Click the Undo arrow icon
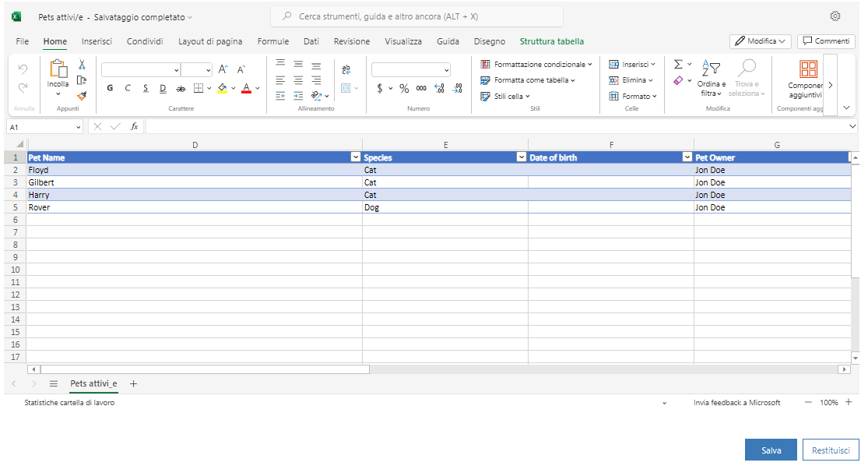The height and width of the screenshot is (473, 868). [x=23, y=69]
